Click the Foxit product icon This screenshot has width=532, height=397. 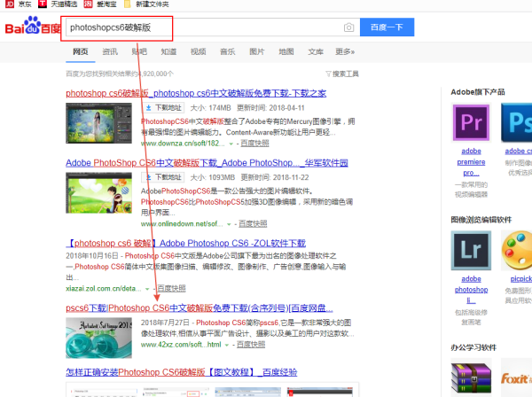[516, 378]
